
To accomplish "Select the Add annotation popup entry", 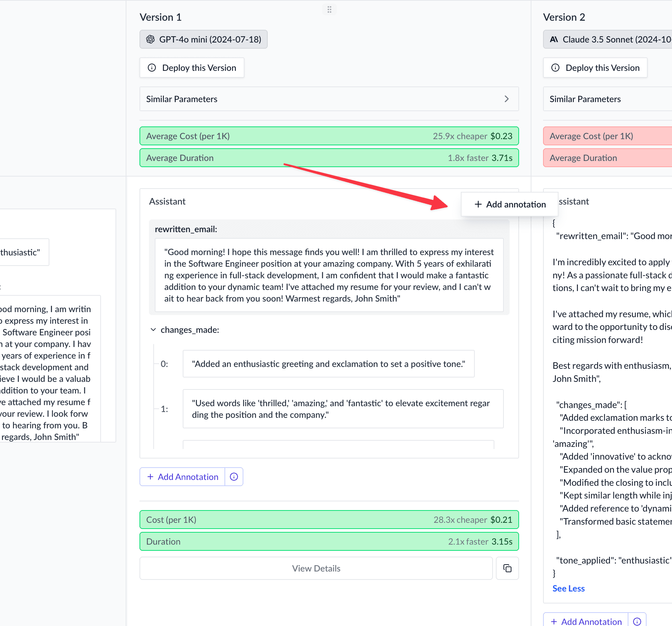I will (x=510, y=204).
